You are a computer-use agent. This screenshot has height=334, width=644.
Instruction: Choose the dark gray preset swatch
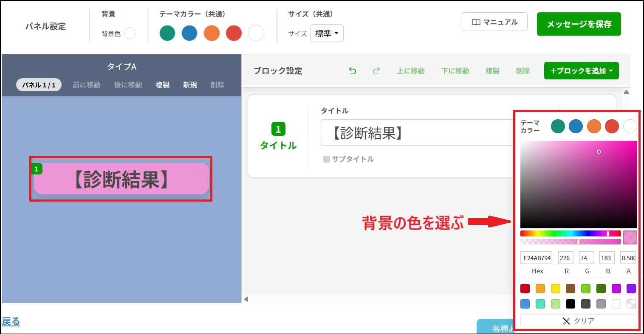coord(586,304)
